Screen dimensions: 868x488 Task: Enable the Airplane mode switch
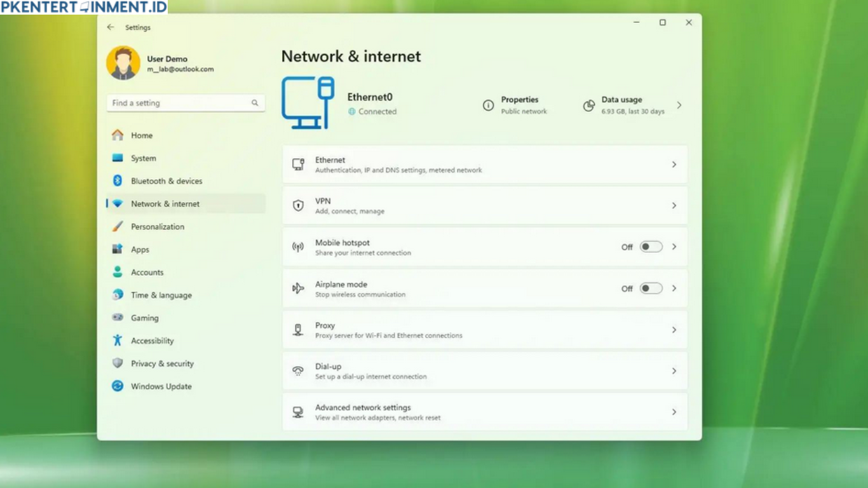(651, 288)
